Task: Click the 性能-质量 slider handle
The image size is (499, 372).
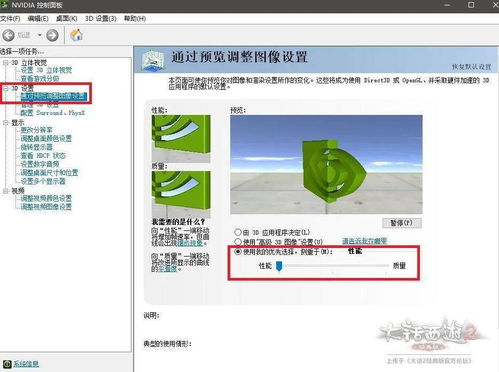Action: (x=279, y=266)
